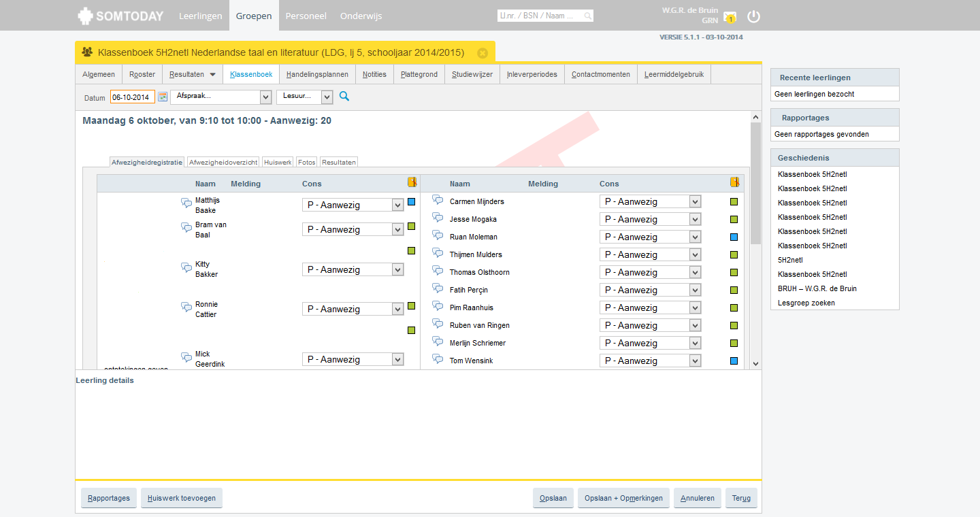The height and width of the screenshot is (517, 980).
Task: Open the Leerlingen menu
Action: tap(200, 16)
